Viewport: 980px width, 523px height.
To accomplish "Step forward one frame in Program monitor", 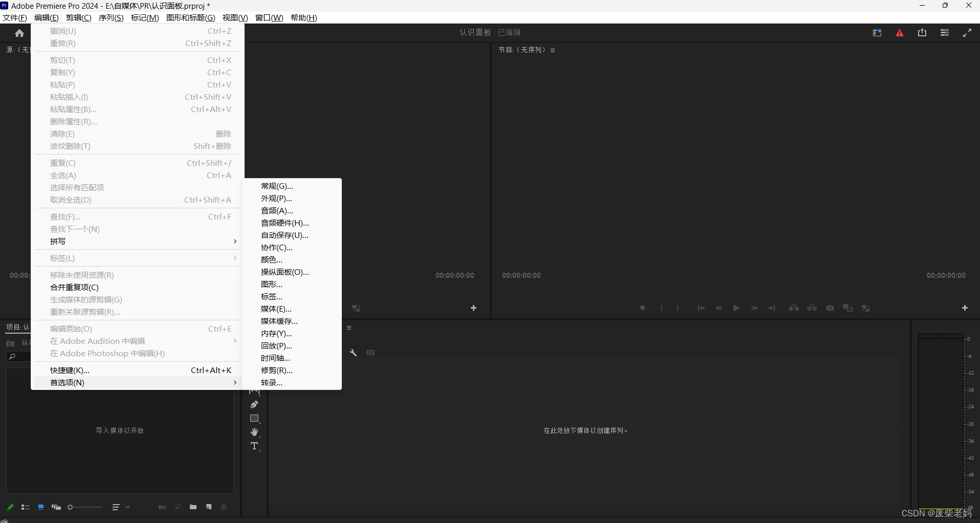I will click(x=754, y=308).
